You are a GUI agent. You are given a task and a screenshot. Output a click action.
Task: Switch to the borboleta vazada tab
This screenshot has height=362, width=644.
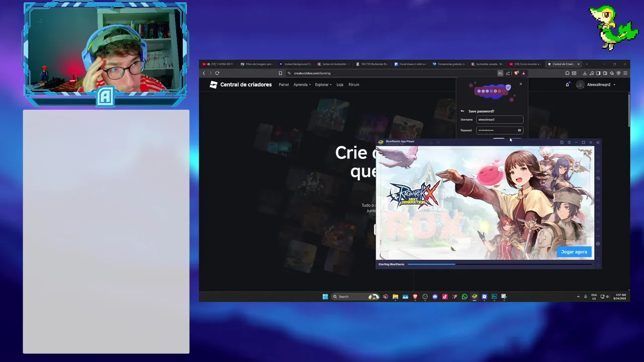[x=487, y=64]
